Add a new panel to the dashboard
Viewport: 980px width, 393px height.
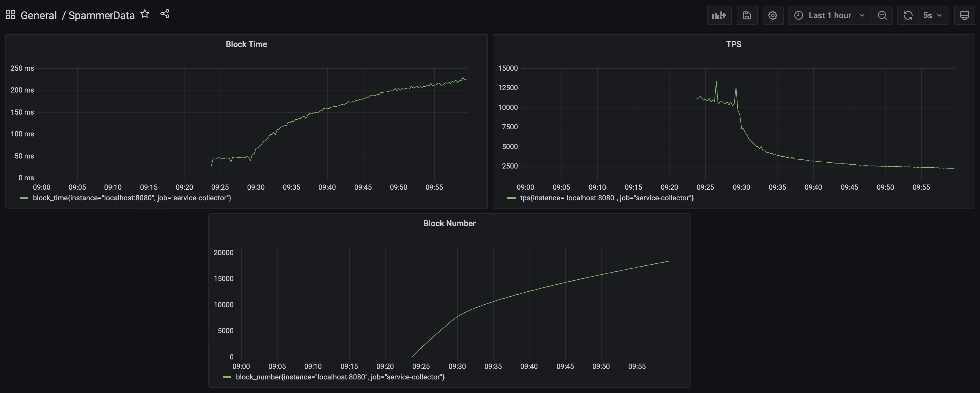tap(719, 15)
